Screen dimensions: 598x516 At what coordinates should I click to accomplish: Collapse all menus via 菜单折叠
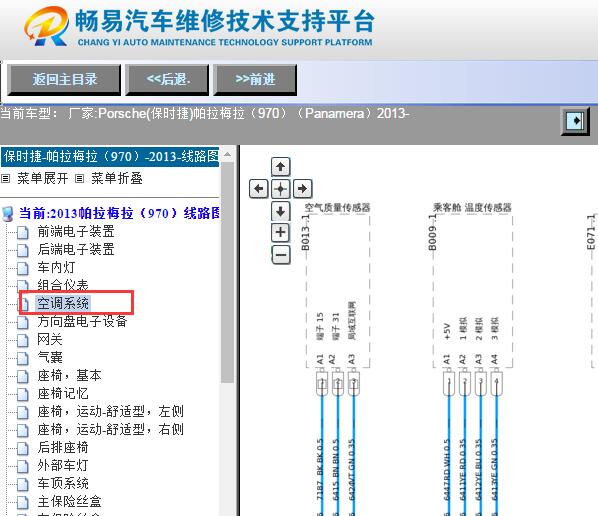[x=117, y=178]
